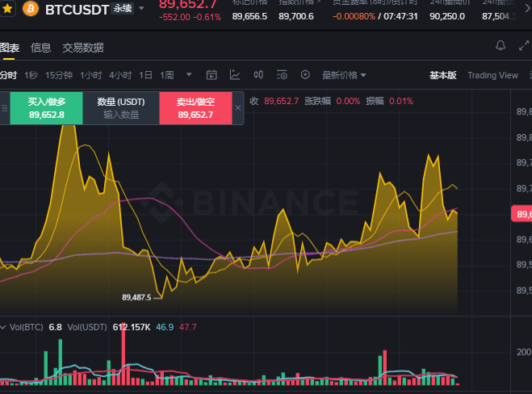Focus the 数量 (USDT) quantity input
Image resolution: width=532 pixels, height=394 pixels.
coord(121,108)
